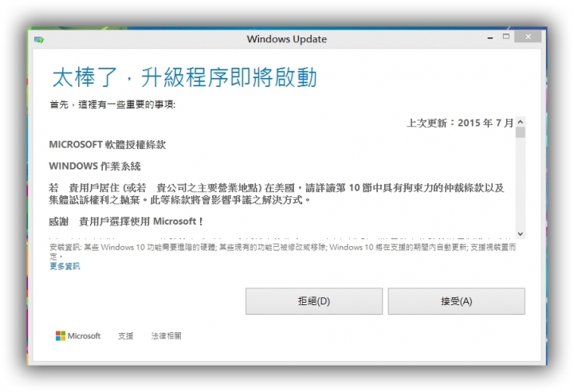Accept the license terms with 接受(A)
The width and height of the screenshot is (574, 392).
click(456, 301)
